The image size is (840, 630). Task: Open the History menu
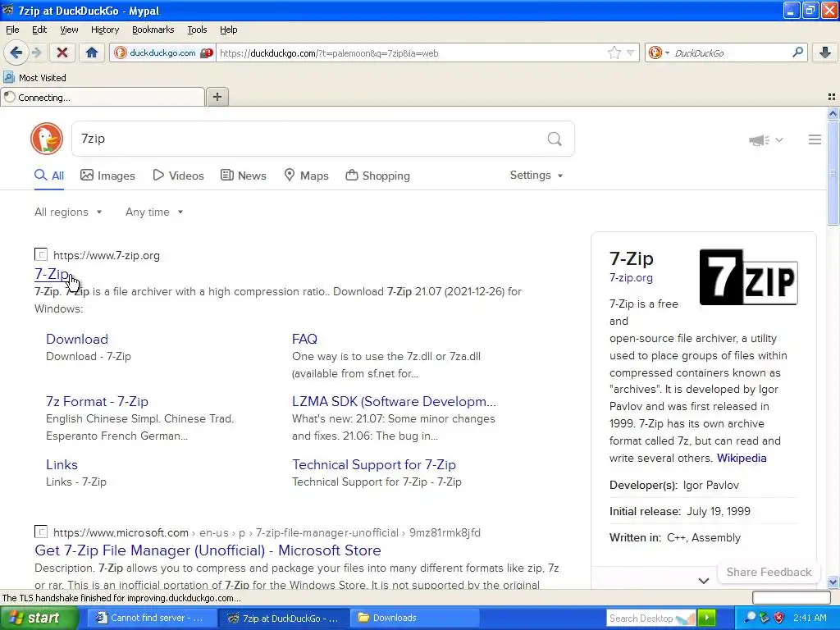click(104, 30)
